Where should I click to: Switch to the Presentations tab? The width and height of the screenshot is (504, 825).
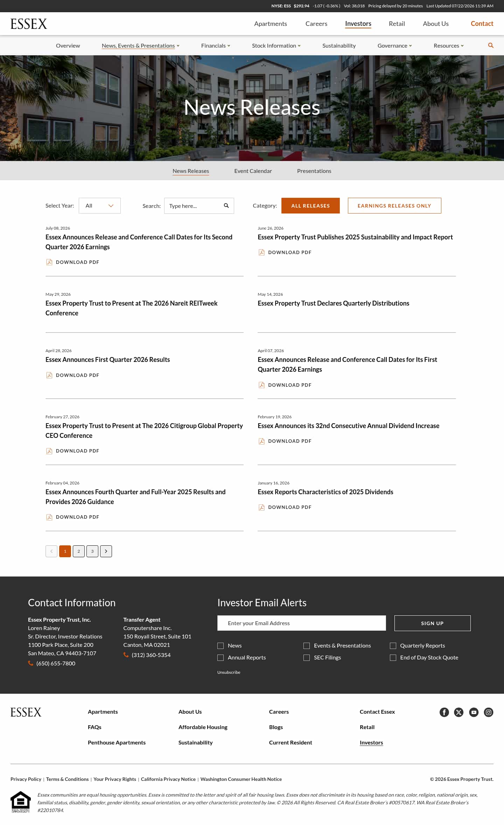(x=314, y=171)
